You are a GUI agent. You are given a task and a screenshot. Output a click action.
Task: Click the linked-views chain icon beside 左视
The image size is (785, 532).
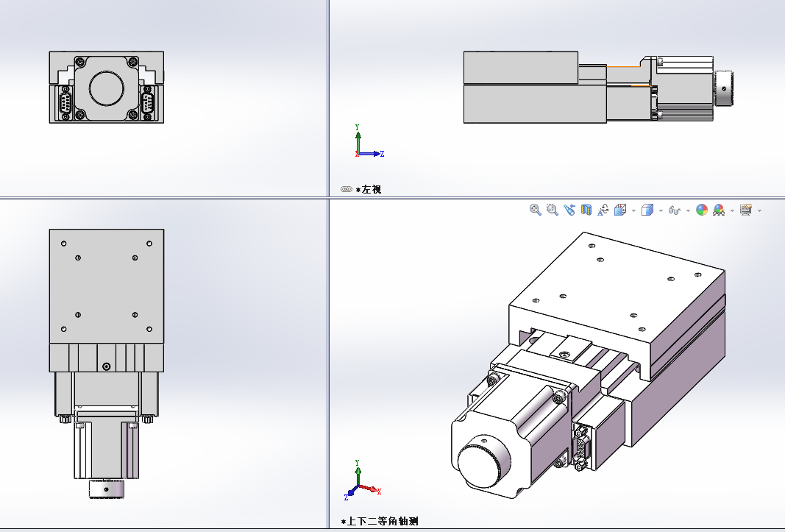347,189
